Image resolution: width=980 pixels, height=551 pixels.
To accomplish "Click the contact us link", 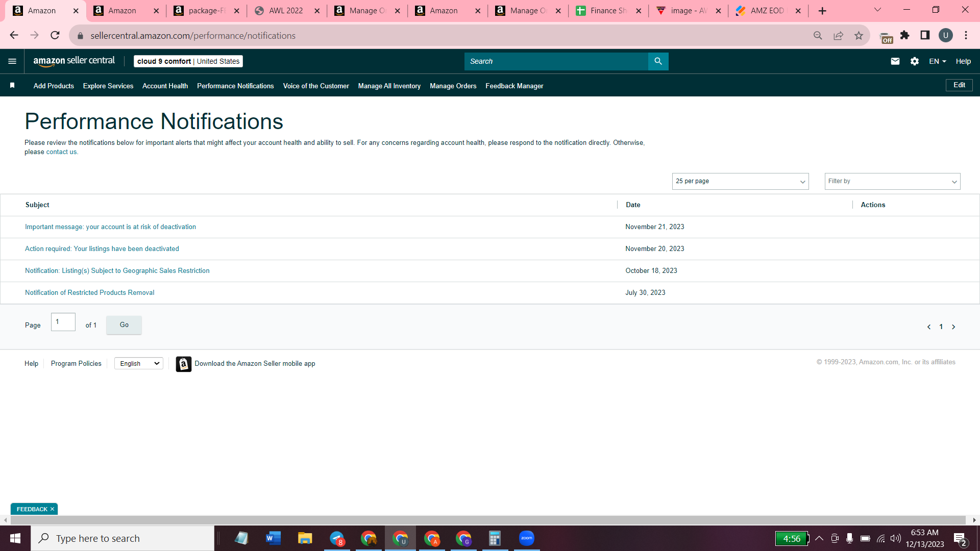I will click(x=61, y=152).
